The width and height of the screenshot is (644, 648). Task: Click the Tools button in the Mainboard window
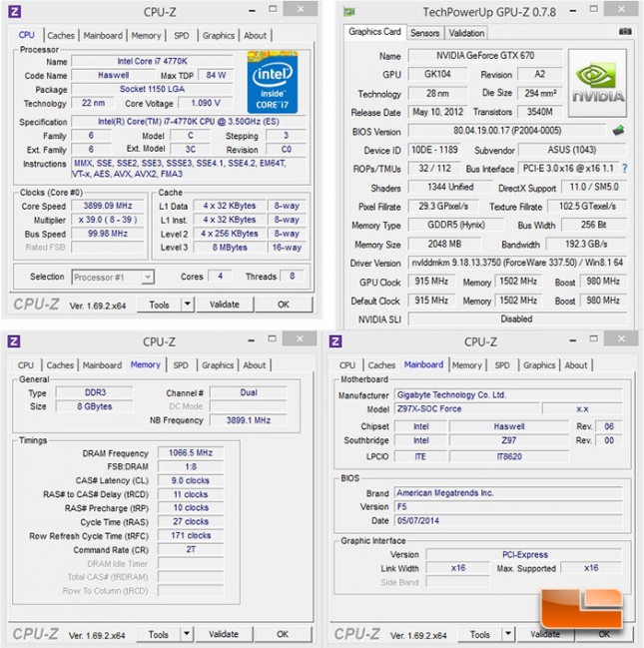pyautogui.click(x=479, y=634)
